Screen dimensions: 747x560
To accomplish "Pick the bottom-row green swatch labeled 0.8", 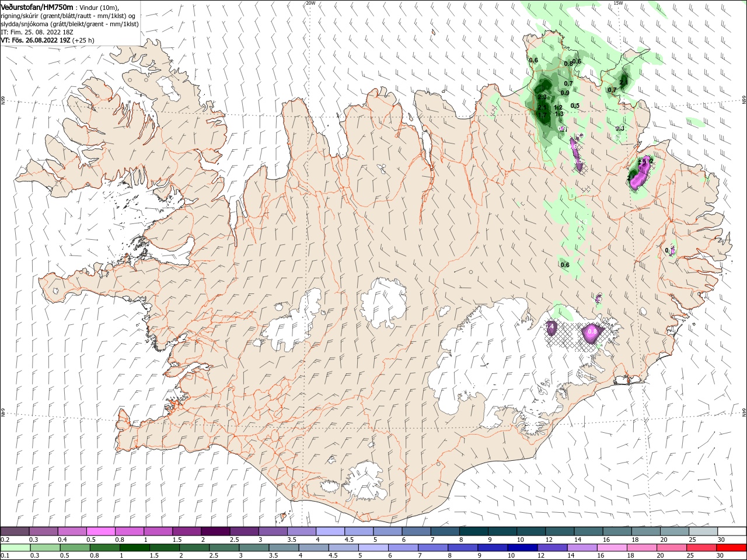I will tap(105, 548).
